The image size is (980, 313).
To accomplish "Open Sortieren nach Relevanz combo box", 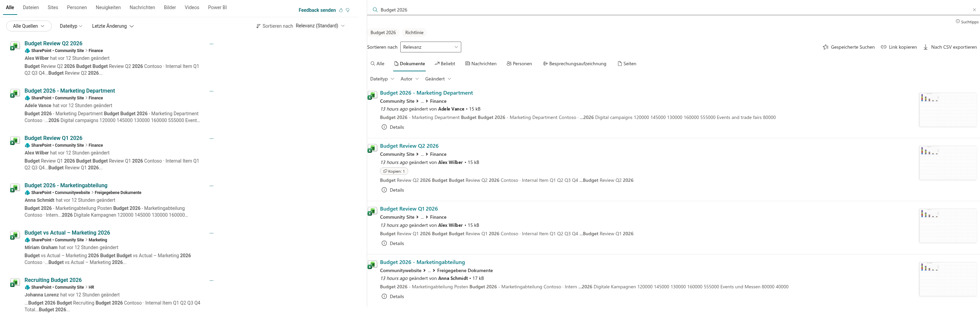I will click(430, 47).
